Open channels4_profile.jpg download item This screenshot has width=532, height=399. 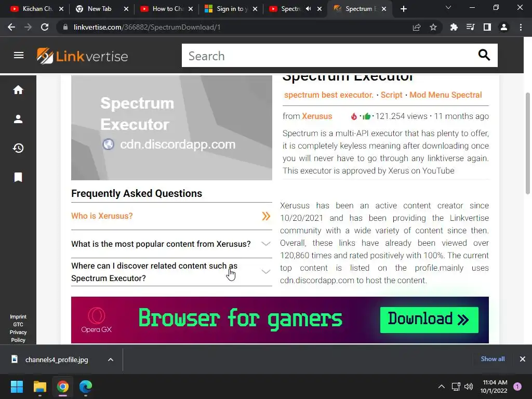pos(56,360)
